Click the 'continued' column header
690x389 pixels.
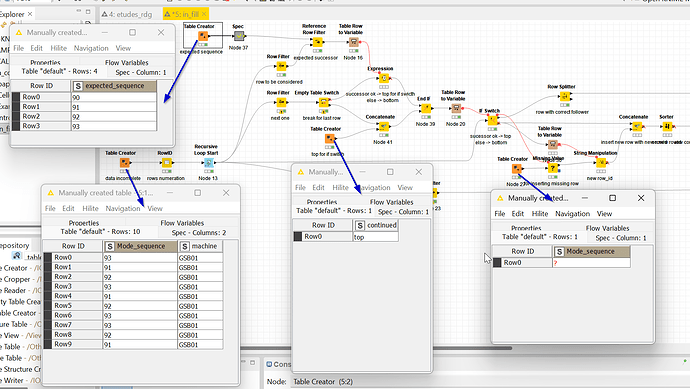click(x=376, y=225)
